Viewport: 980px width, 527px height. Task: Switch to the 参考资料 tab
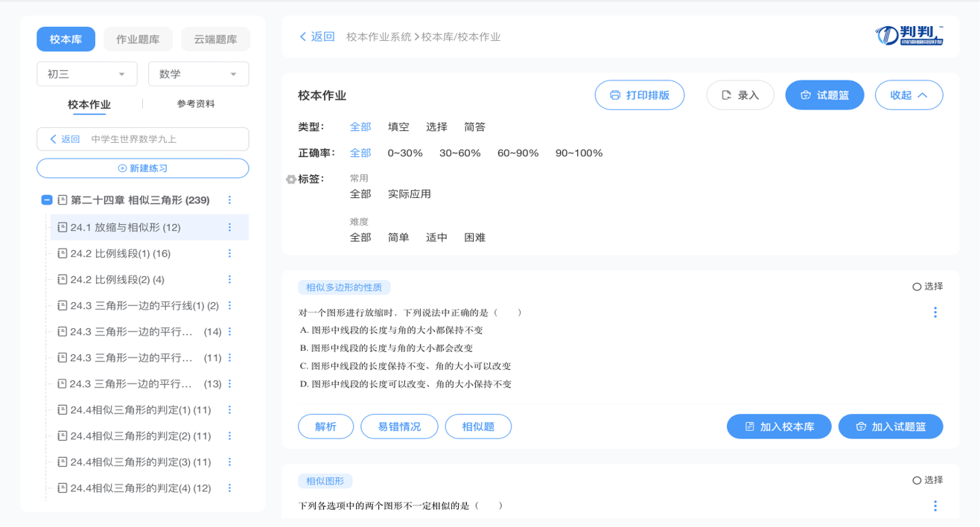196,104
